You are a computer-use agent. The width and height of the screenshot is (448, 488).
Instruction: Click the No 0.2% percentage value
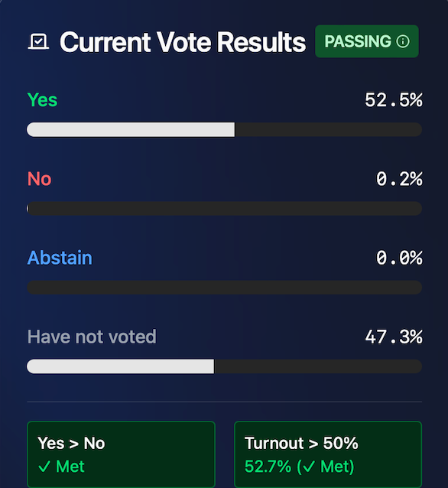[399, 179]
